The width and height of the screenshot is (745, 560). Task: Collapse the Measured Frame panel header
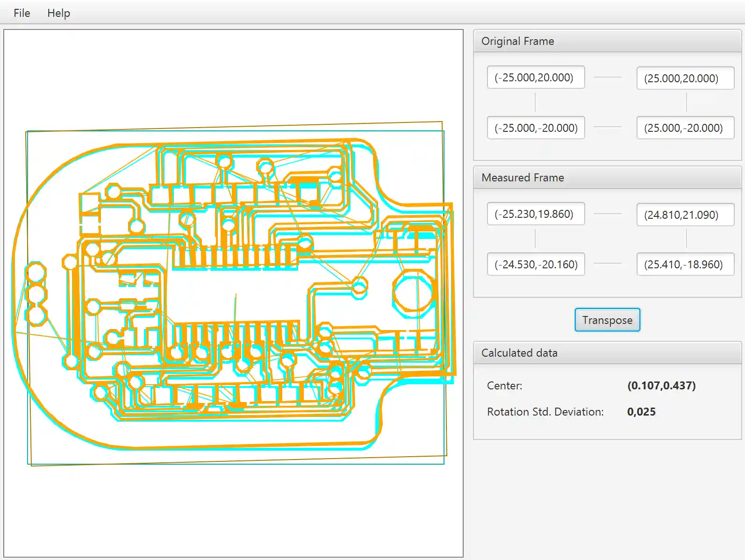(607, 178)
